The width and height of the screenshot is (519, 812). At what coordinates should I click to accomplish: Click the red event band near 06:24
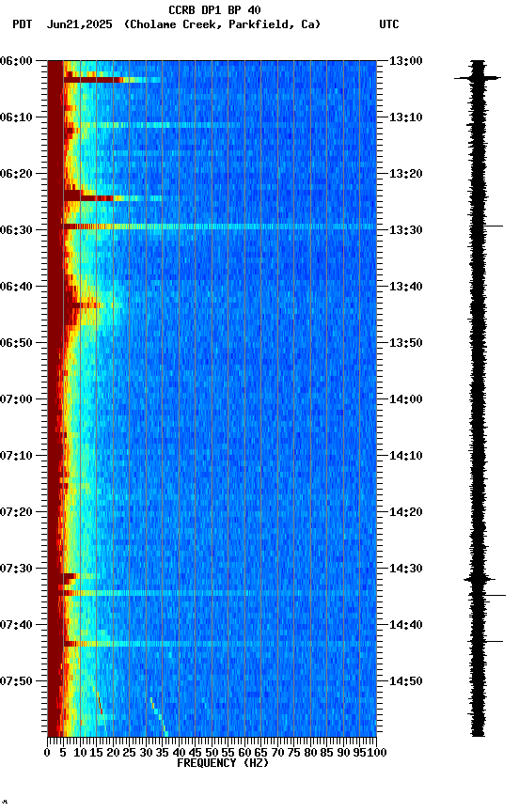coord(89,197)
